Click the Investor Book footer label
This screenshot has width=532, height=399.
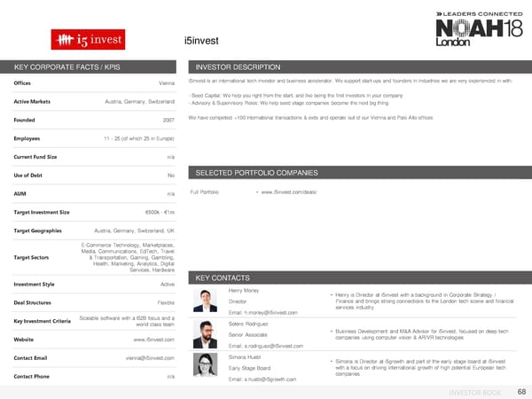click(x=475, y=391)
